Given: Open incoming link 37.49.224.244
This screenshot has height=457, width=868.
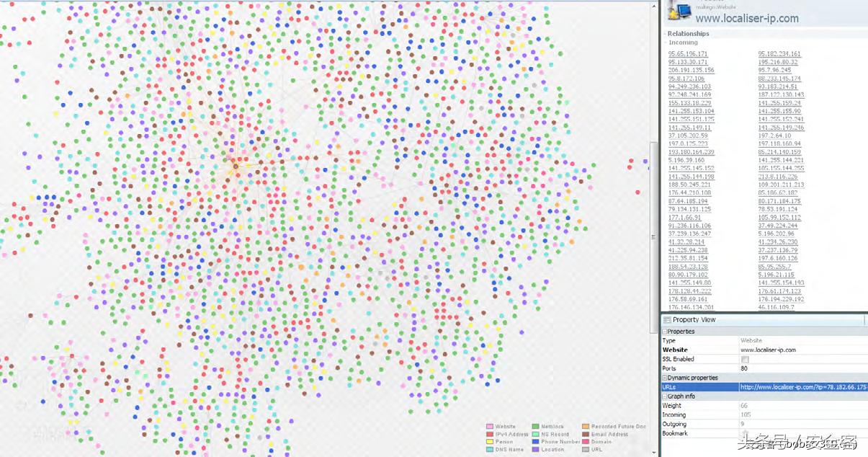Looking at the screenshot, I should 777,226.
